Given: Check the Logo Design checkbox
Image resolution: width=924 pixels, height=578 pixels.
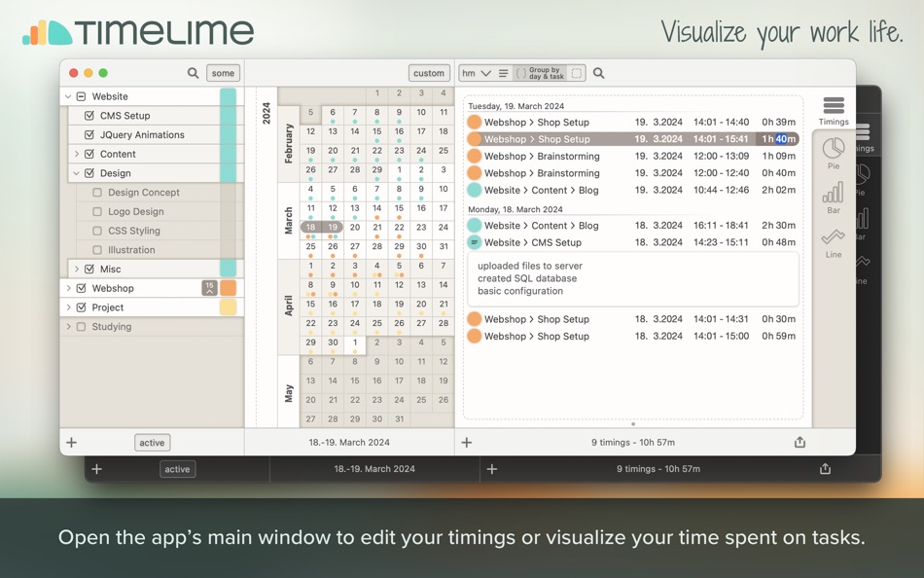Looking at the screenshot, I should [x=97, y=211].
